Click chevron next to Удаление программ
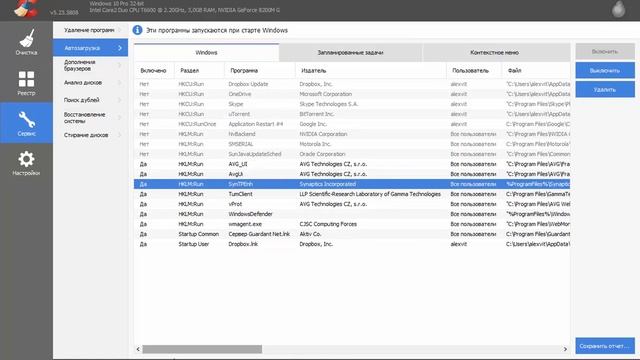640x360 pixels. pyautogui.click(x=120, y=30)
